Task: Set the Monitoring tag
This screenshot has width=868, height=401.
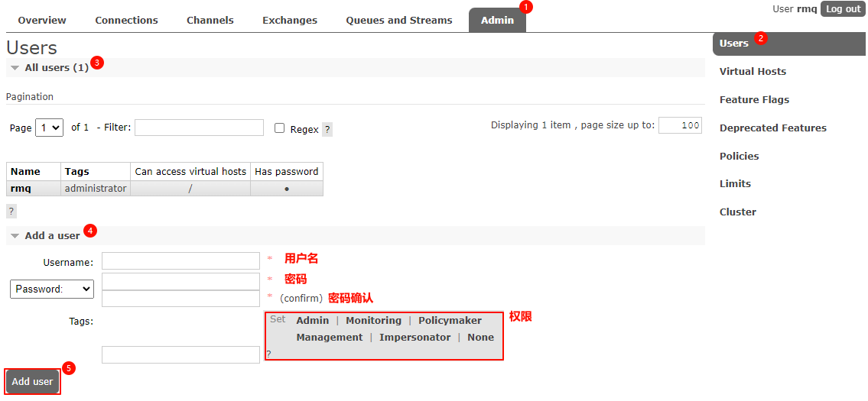Action: 374,320
